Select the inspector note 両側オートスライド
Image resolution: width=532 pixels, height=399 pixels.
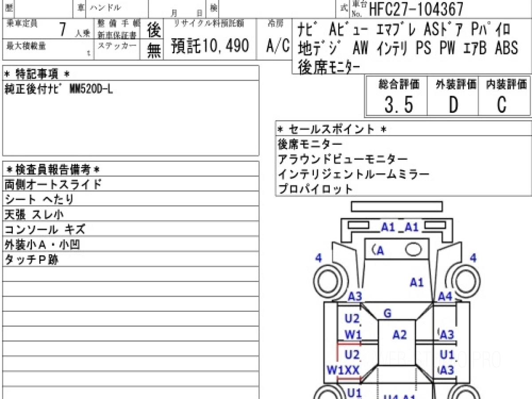tap(53, 184)
